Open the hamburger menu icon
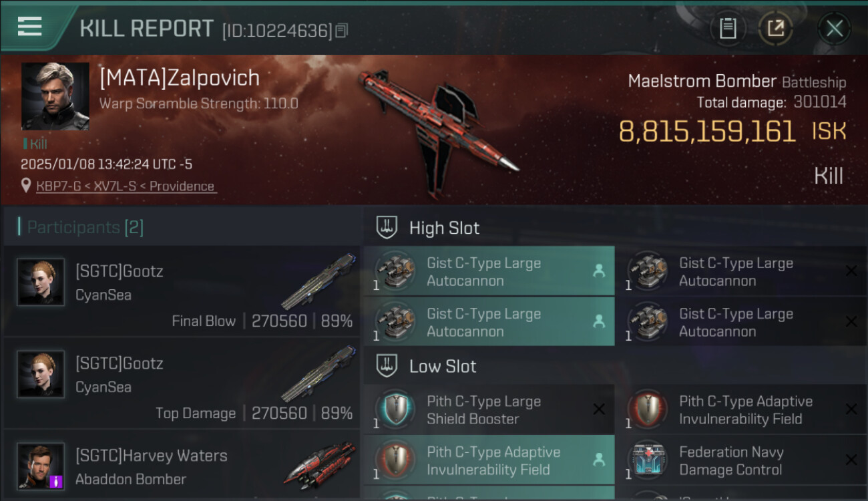 click(29, 26)
